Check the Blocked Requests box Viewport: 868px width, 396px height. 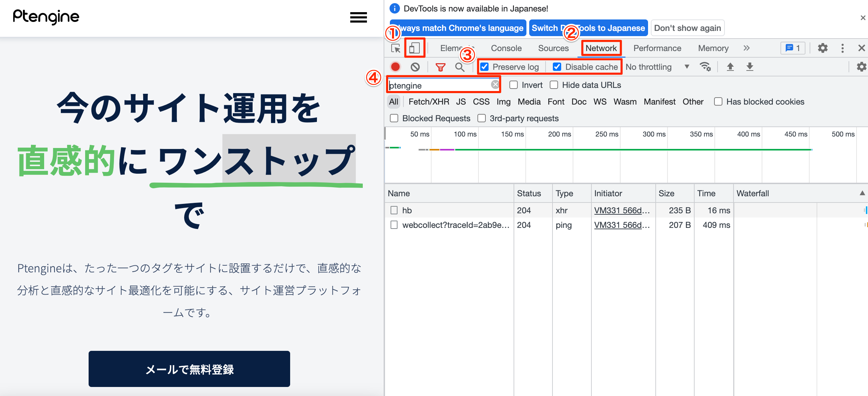(394, 118)
